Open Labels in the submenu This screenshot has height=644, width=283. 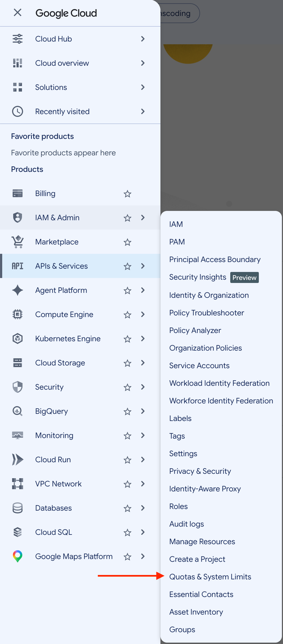coord(180,418)
